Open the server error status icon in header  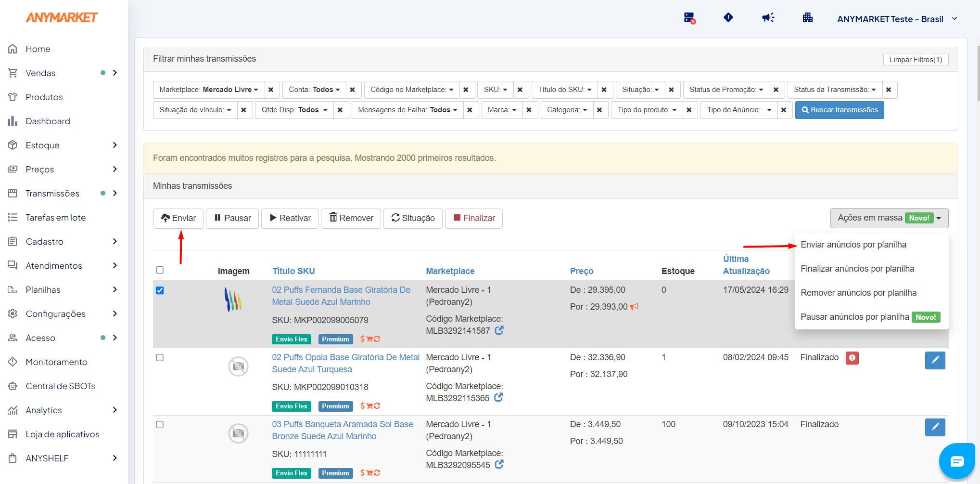click(690, 18)
